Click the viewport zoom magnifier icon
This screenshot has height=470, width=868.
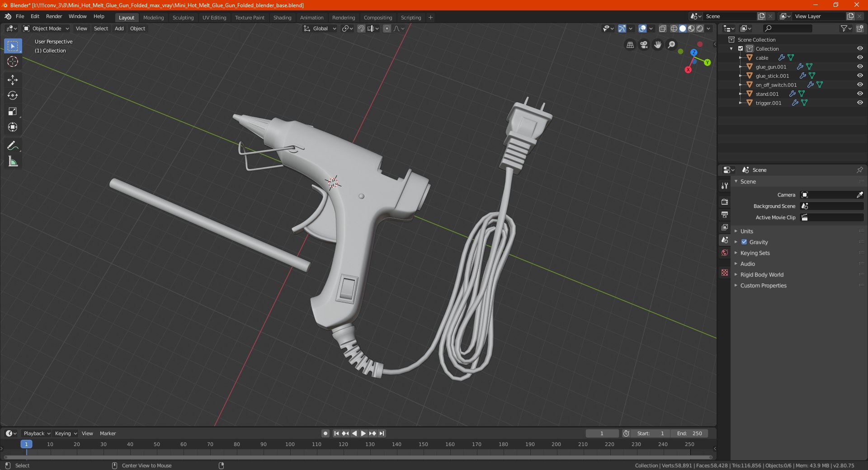[x=672, y=45]
